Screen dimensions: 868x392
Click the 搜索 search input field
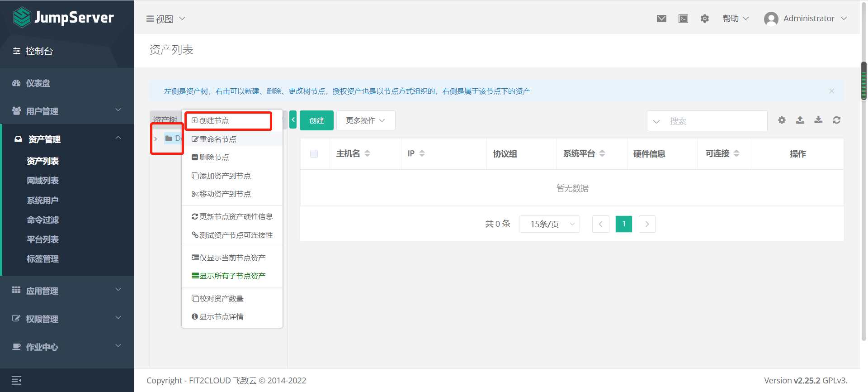(714, 121)
